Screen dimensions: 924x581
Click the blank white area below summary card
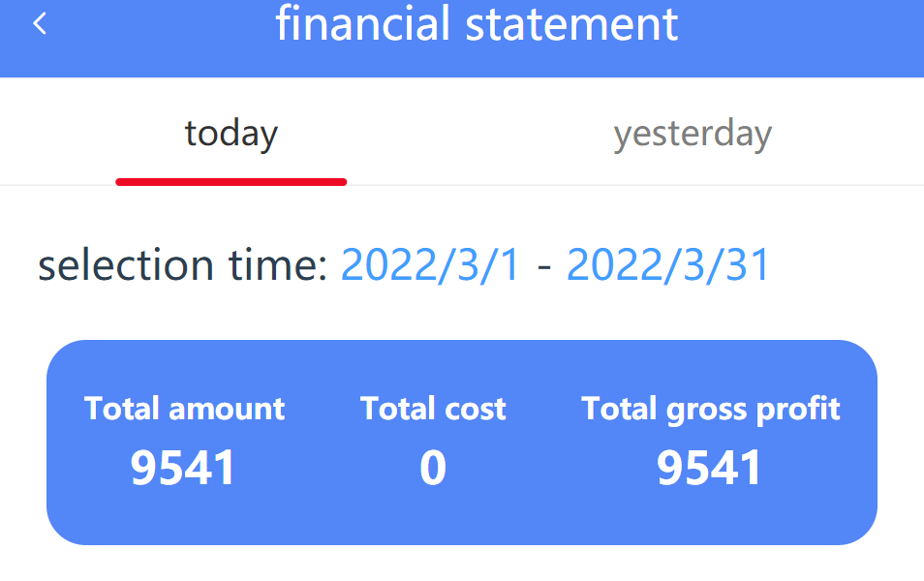coord(462,564)
